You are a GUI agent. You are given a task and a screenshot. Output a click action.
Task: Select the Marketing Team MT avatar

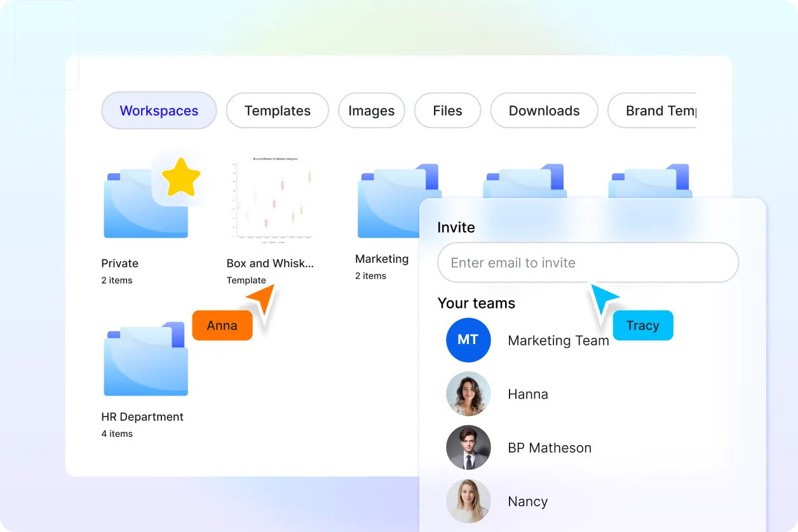click(468, 340)
